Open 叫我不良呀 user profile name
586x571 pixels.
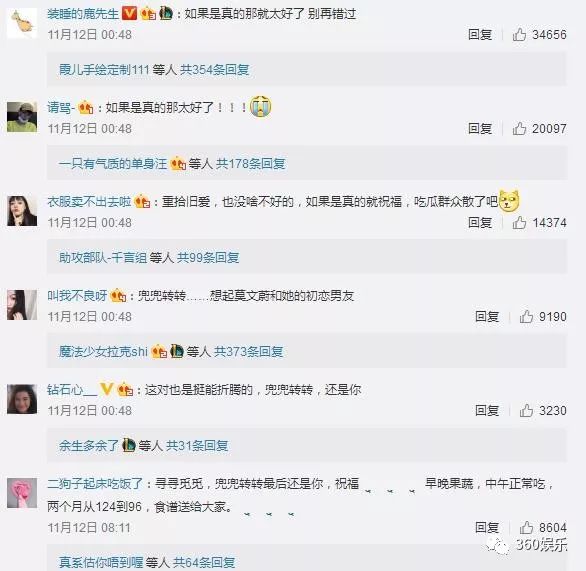click(77, 296)
